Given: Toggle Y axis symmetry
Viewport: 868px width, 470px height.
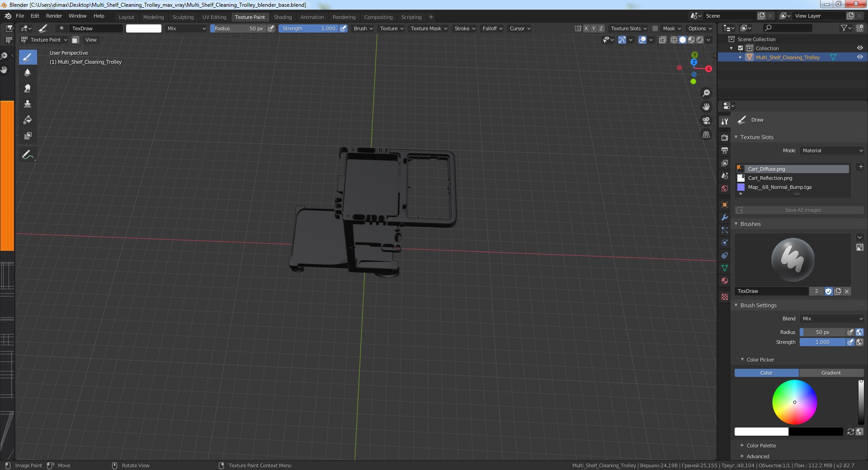Looking at the screenshot, I should 594,28.
